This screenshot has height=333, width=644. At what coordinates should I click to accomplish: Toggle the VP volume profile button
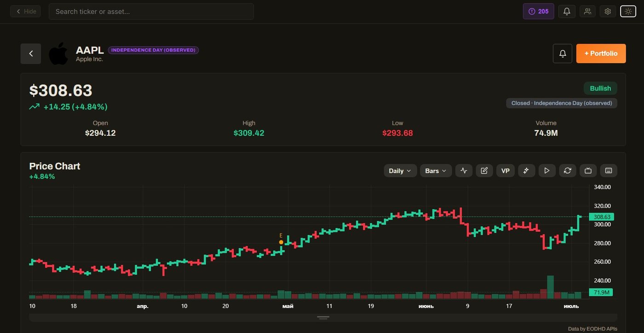505,171
